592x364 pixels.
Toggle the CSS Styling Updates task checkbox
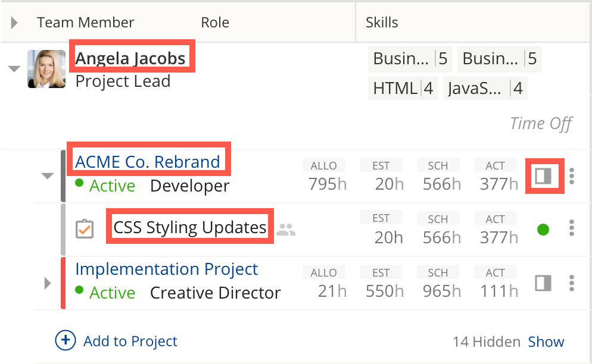click(x=85, y=229)
